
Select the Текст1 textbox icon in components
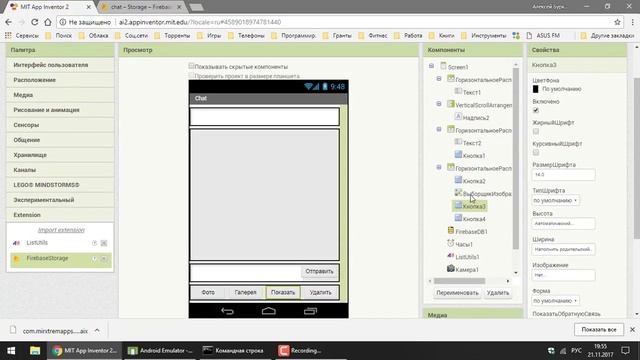(x=458, y=91)
